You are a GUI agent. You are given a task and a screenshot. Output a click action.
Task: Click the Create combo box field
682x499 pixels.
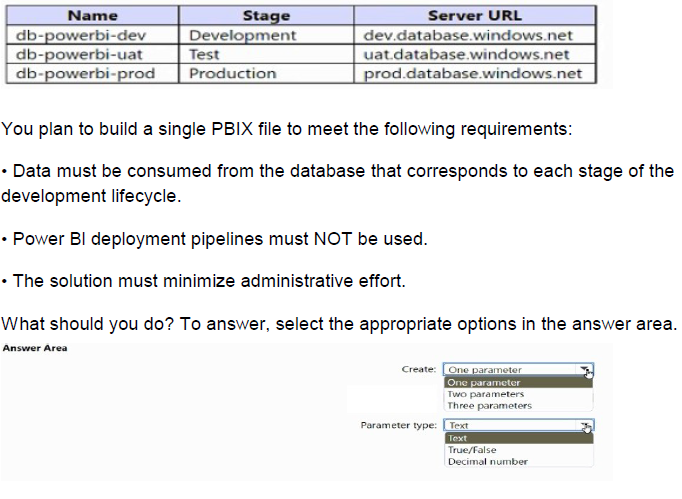pos(510,370)
